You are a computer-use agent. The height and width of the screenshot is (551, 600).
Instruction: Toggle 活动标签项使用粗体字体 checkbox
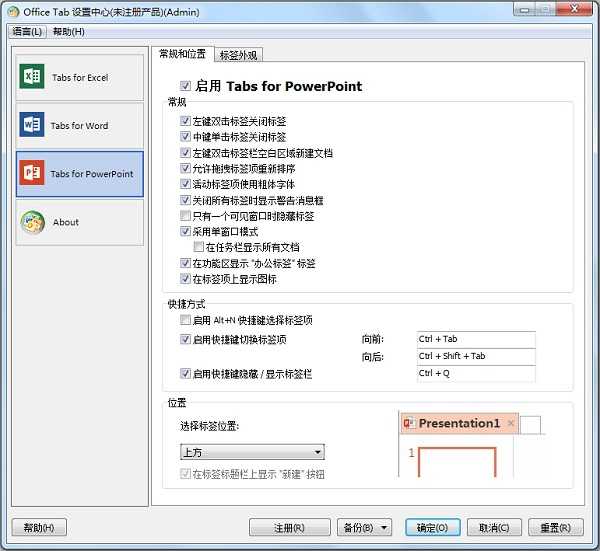[185, 184]
